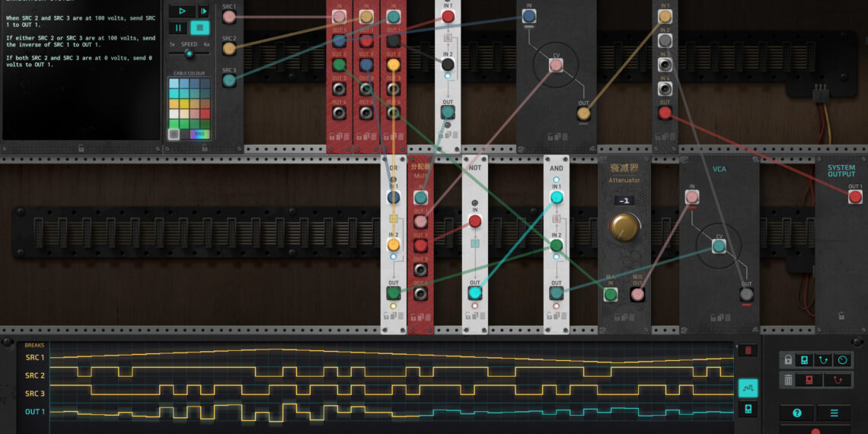This screenshot has height=434, width=868.
Task: Click the lower VCA module's pink IN jack
Action: tap(692, 197)
